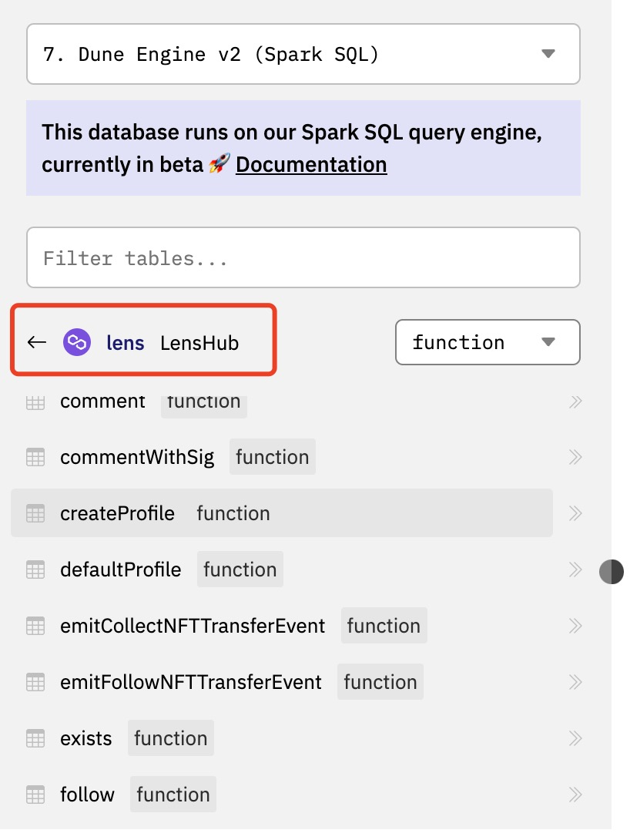The image size is (630, 840).
Task: Insert follow via its double-chevron icon
Action: [575, 795]
